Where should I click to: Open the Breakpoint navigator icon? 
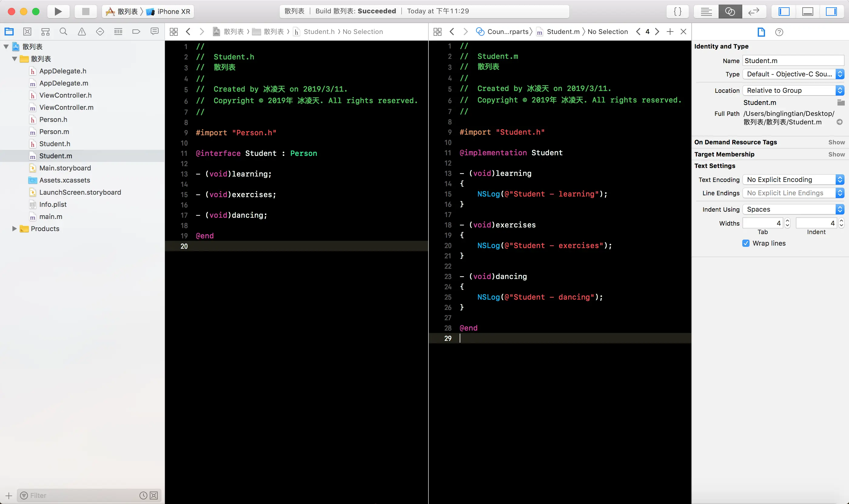pos(136,32)
